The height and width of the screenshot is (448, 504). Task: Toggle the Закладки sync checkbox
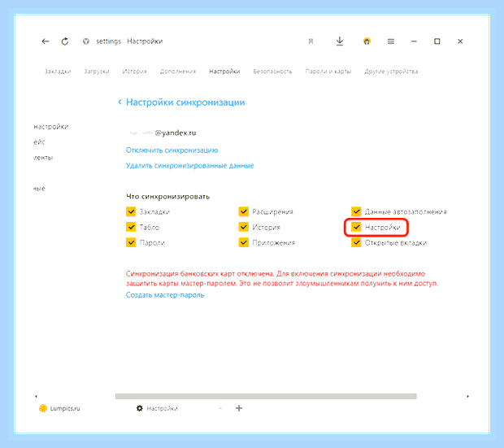[131, 211]
